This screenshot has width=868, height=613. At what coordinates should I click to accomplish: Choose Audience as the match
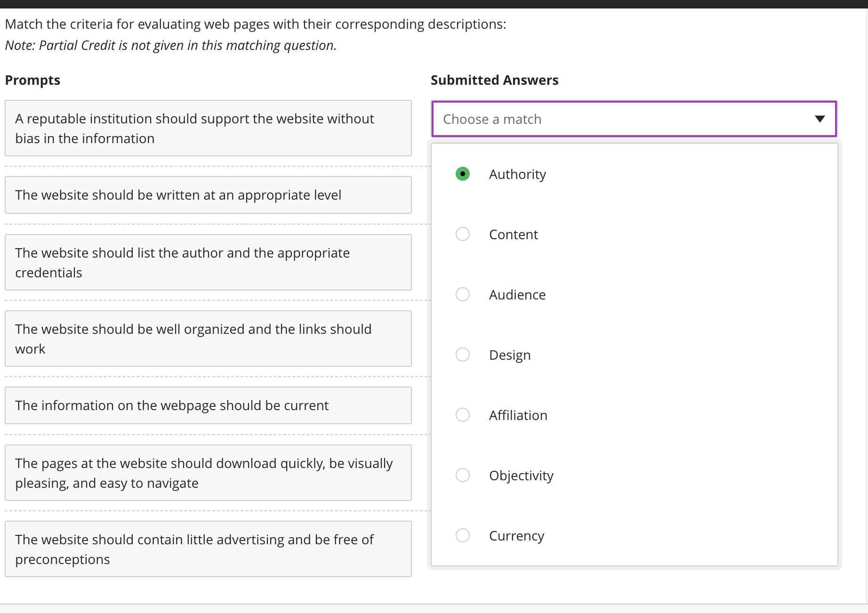[463, 294]
